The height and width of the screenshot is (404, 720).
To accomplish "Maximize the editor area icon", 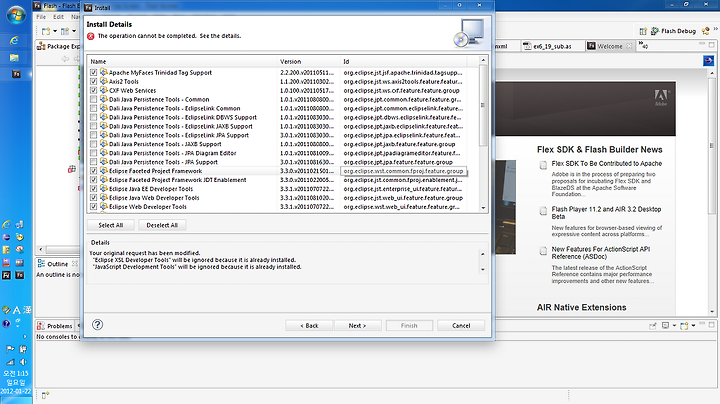I will 712,45.
